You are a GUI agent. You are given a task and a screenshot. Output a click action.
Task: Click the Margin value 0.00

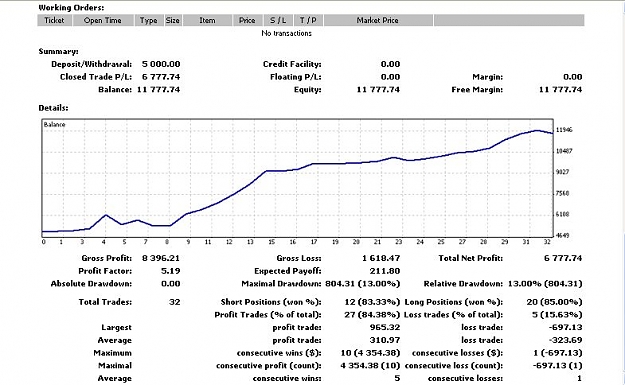click(x=573, y=77)
